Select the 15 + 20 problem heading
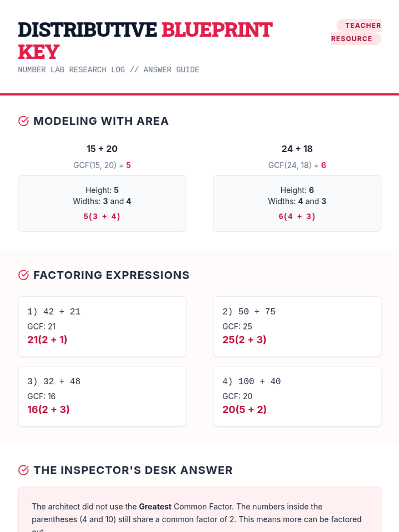Viewport: 399px width, 532px height. tap(102, 149)
